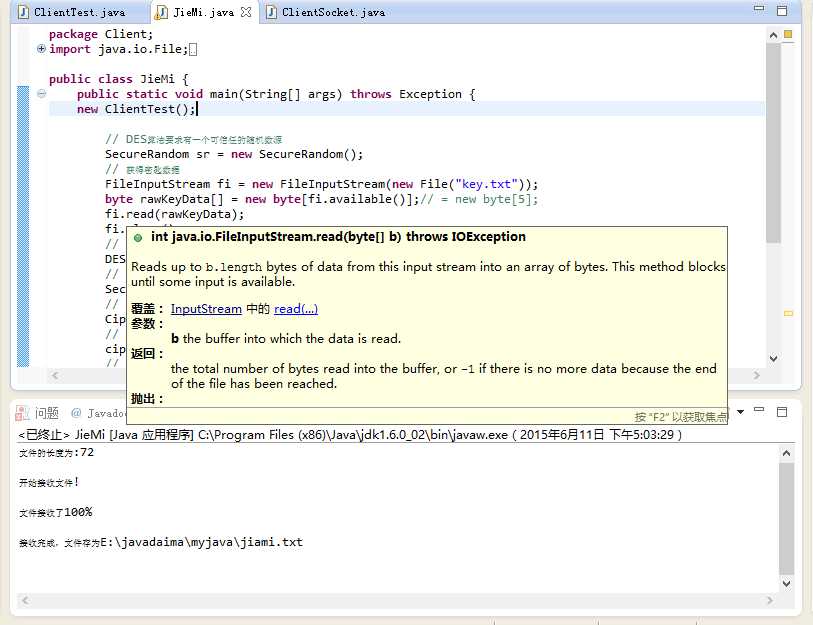Click the console output 'E:\javadaima\myjava\jiami.txt'
The height and width of the screenshot is (625, 813).
[x=202, y=542]
